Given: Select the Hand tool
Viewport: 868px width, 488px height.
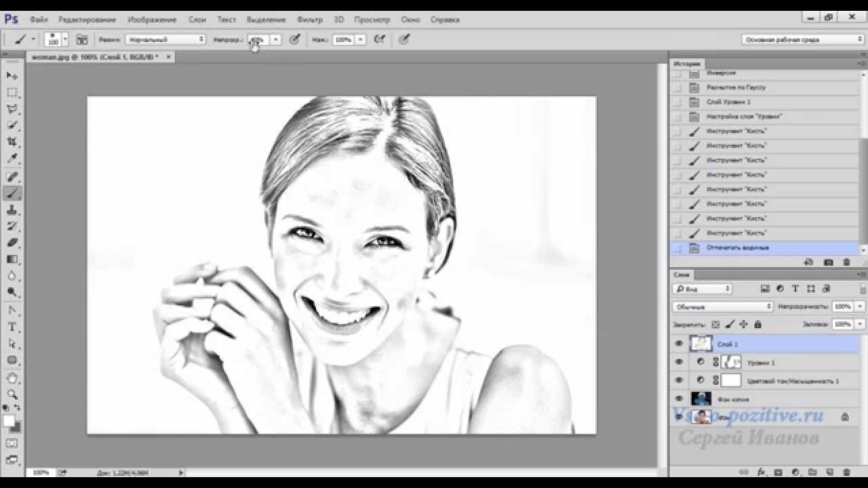Looking at the screenshot, I should click(x=12, y=378).
